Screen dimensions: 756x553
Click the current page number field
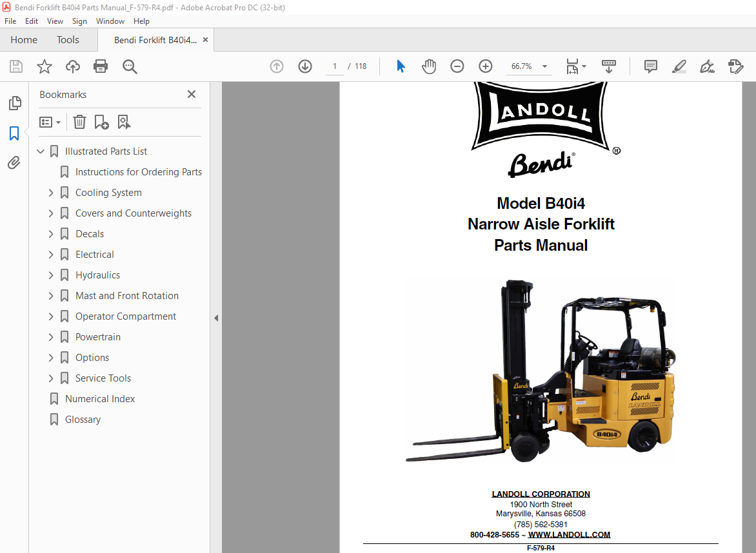[335, 66]
